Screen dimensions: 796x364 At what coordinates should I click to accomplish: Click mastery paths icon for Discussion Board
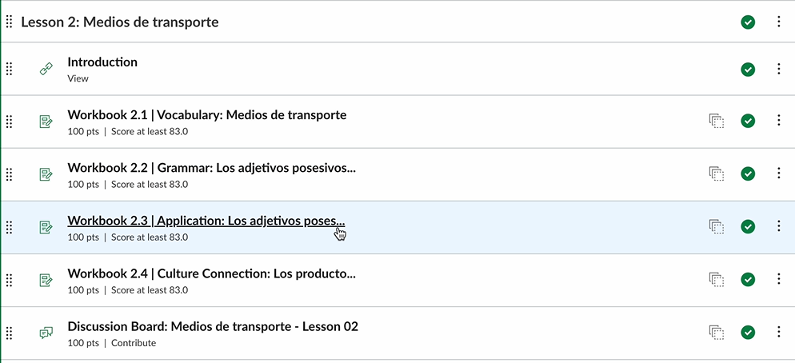(716, 333)
